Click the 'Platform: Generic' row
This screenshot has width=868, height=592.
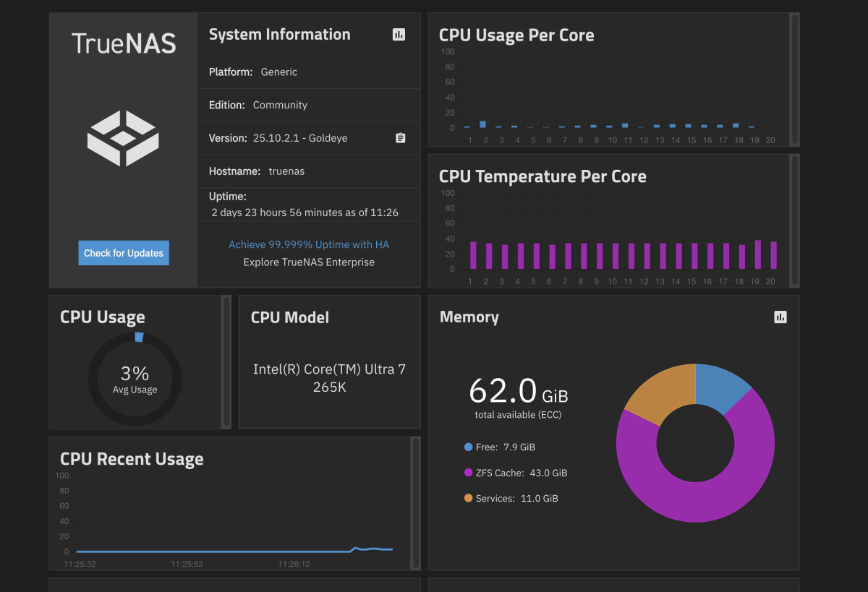[x=309, y=72]
